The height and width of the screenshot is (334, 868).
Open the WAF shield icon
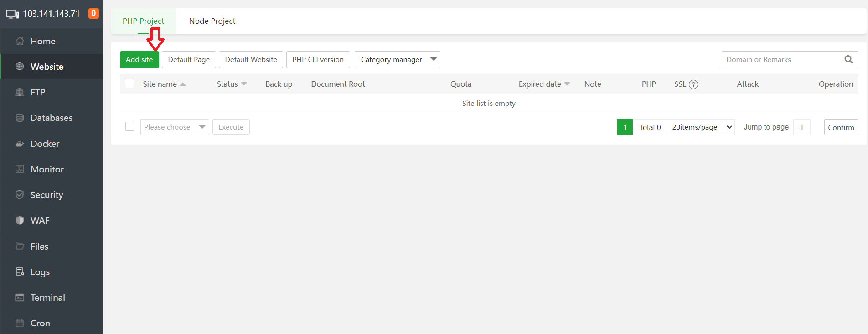pyautogui.click(x=20, y=220)
